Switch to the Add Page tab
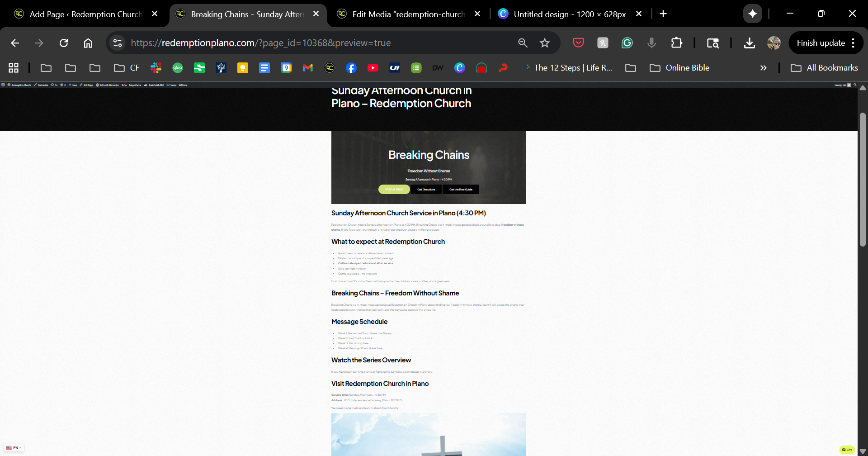This screenshot has height=456, width=868. (85, 14)
